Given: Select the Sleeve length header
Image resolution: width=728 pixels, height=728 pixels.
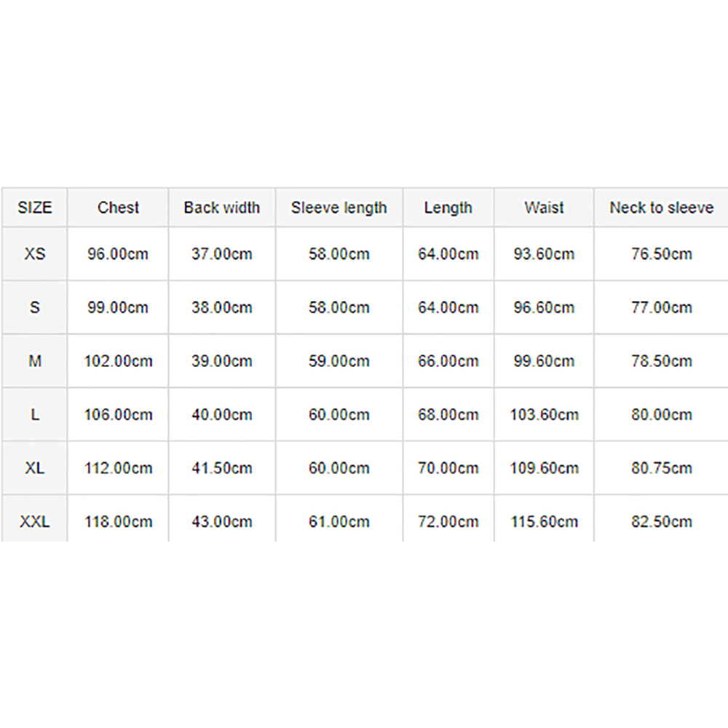Looking at the screenshot, I should tap(339, 207).
